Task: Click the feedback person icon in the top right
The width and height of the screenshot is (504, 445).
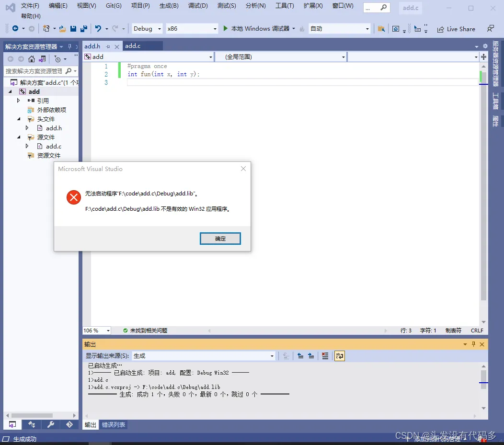Action: 490,29
